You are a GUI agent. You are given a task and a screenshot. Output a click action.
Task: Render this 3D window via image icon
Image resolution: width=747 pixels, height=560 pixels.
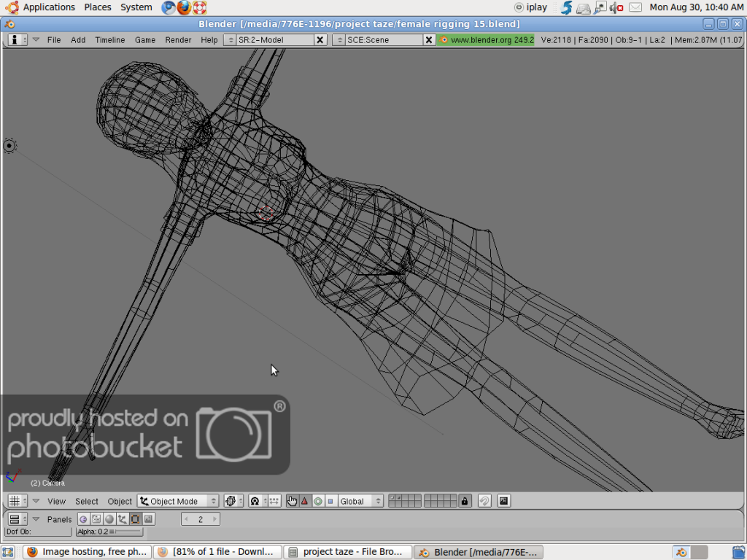pyautogui.click(x=504, y=501)
